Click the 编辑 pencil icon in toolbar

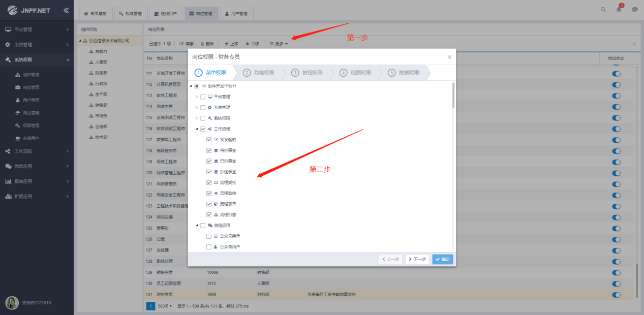pos(181,44)
